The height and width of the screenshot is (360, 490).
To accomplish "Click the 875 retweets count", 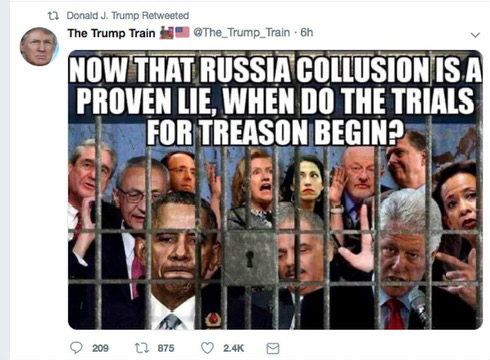I will pos(166,348).
